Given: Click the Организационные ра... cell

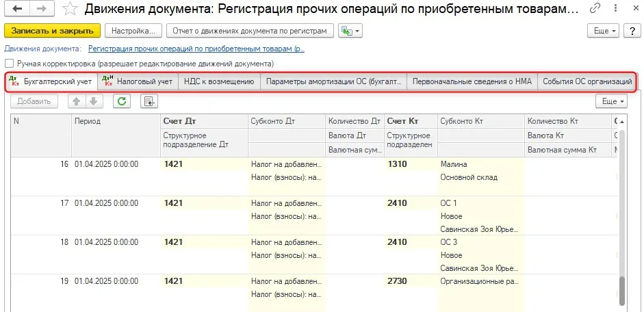Looking at the screenshot, I should pyautogui.click(x=480, y=281).
